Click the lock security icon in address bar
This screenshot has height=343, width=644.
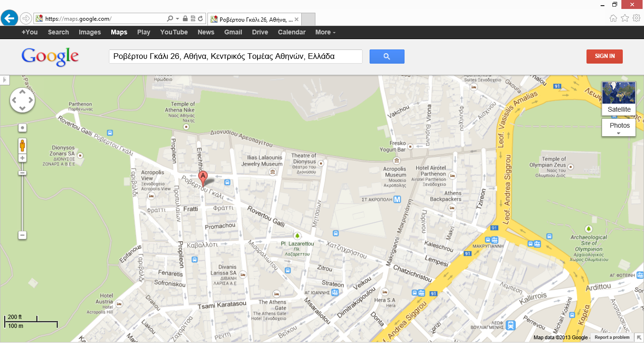click(x=185, y=19)
